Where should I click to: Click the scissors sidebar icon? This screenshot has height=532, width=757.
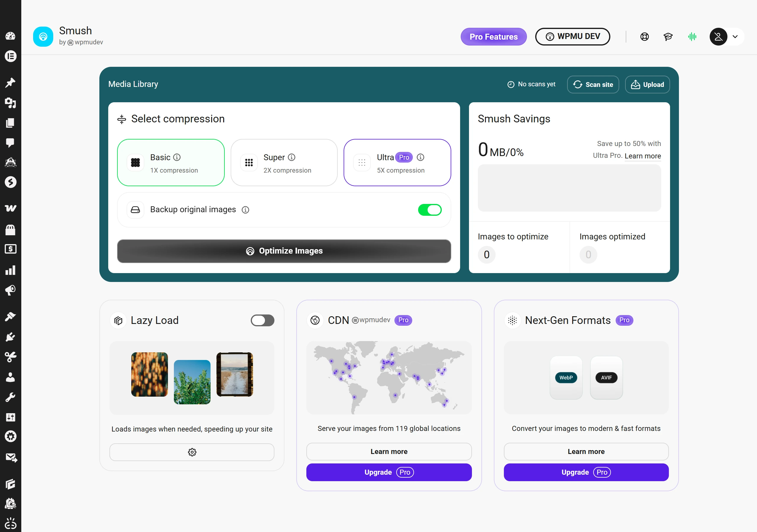pos(11,357)
